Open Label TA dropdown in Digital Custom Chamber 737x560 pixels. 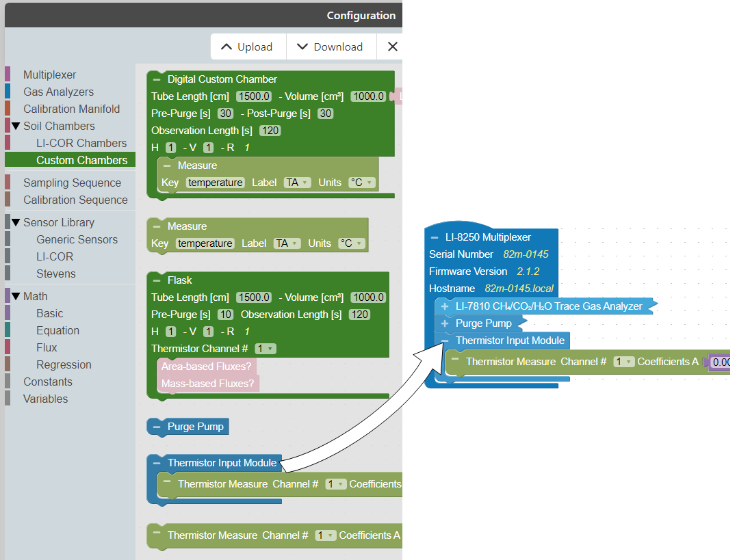pyautogui.click(x=297, y=183)
